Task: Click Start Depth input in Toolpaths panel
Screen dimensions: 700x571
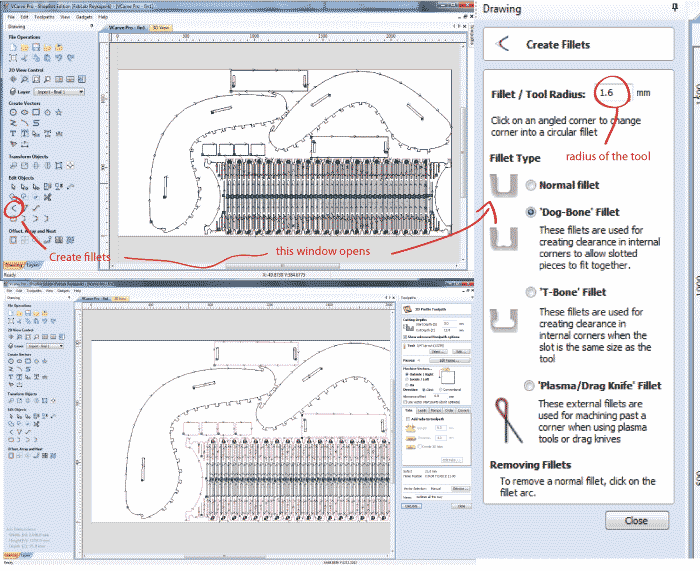Action: point(450,323)
